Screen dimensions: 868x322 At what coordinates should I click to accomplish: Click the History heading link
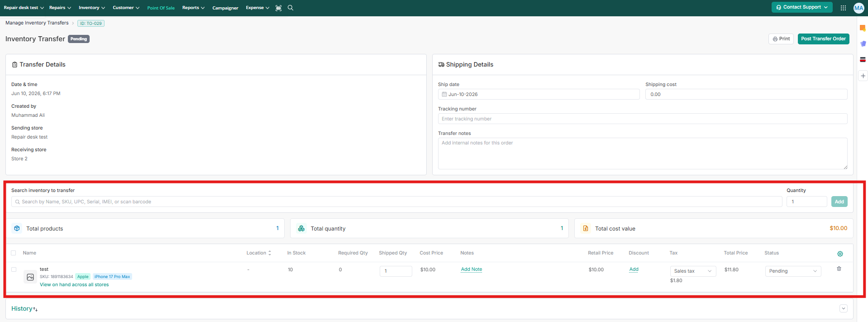point(22,308)
